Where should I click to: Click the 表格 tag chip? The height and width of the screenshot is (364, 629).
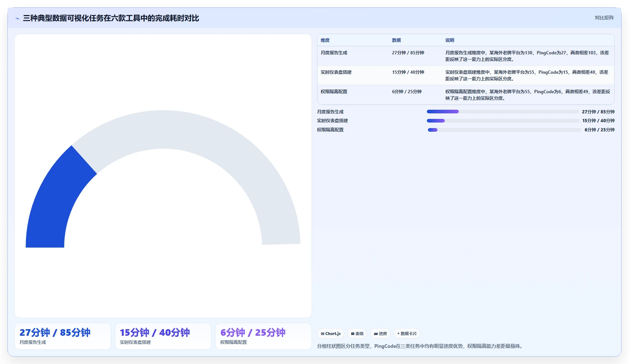pos(357,334)
